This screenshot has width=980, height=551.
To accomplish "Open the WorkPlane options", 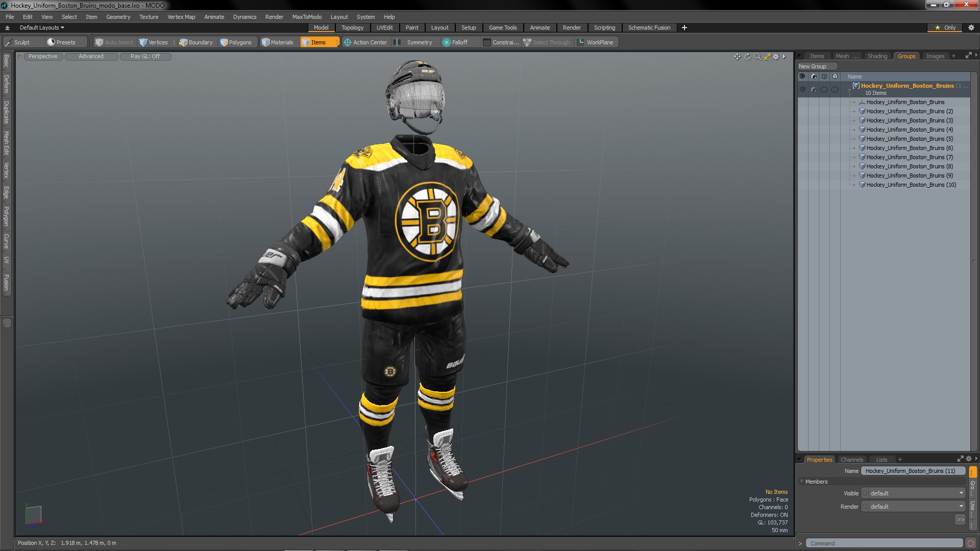I will point(596,42).
